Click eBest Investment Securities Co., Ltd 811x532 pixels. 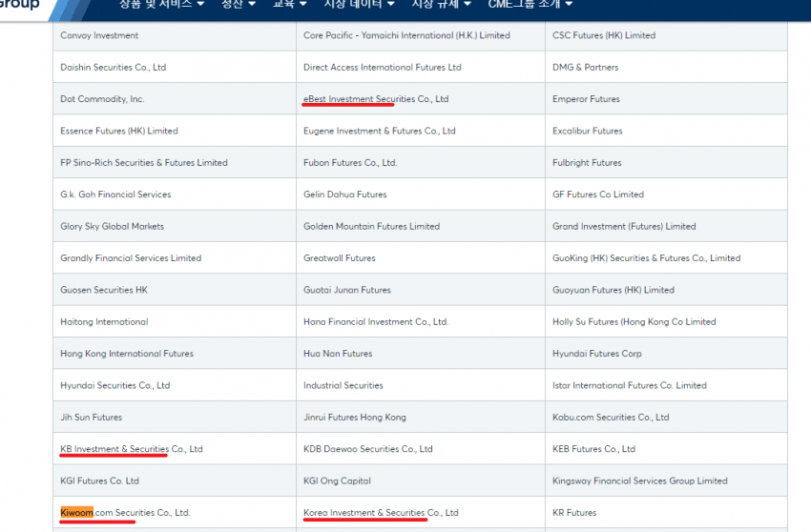(x=376, y=99)
